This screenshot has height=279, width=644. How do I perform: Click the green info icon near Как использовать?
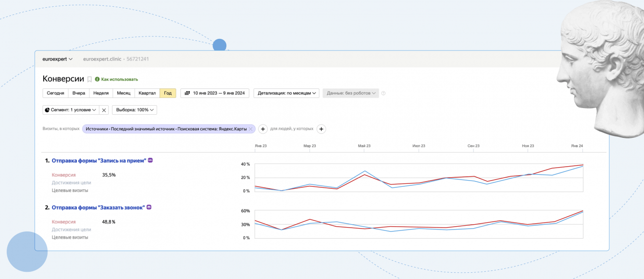(x=97, y=79)
